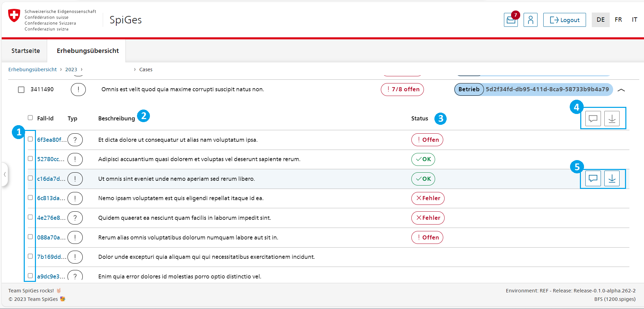Open the user profile icon
Image resolution: width=644 pixels, height=309 pixels.
530,20
